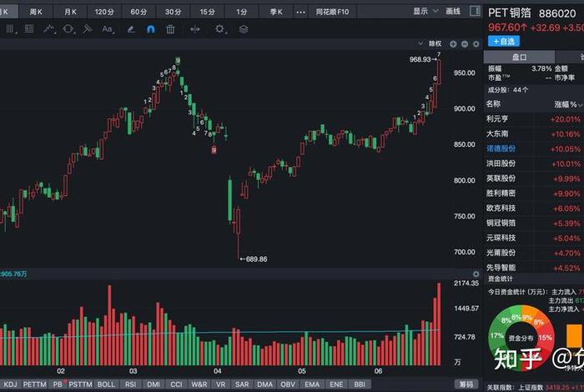Open the drawing toolbar gear settings
The width and height of the screenshot is (584, 392).
pyautogui.click(x=219, y=29)
